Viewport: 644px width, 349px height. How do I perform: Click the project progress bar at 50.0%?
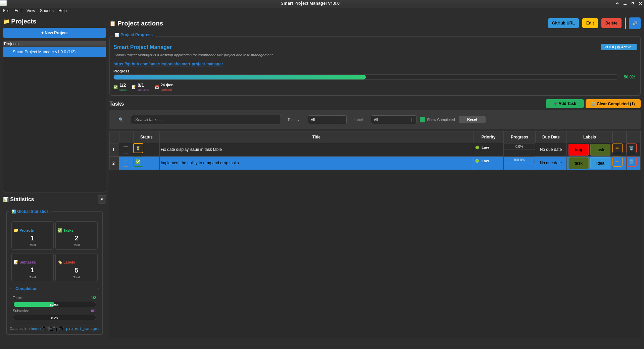(366, 77)
